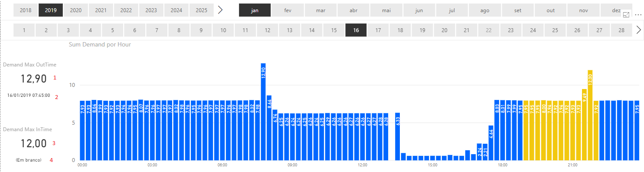Choose day 5 in day slicer
Image resolution: width=644 pixels, height=172 pixels.
112,30
